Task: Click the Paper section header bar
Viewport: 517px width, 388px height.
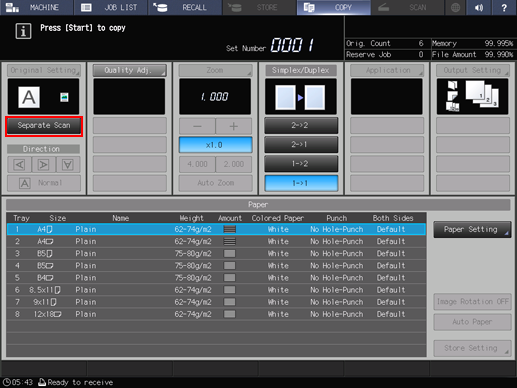Action: 258,205
